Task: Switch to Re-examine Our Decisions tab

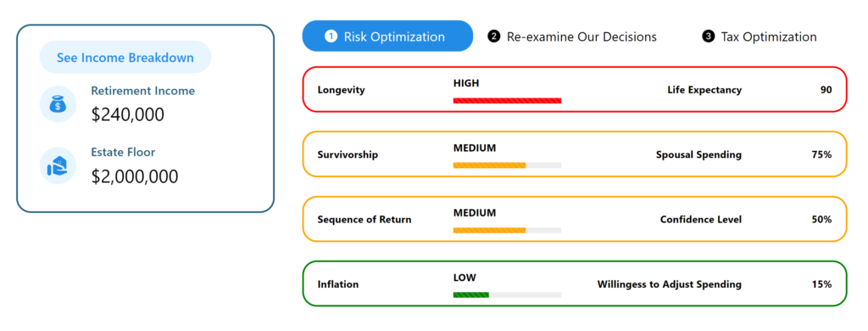Action: pyautogui.click(x=572, y=36)
